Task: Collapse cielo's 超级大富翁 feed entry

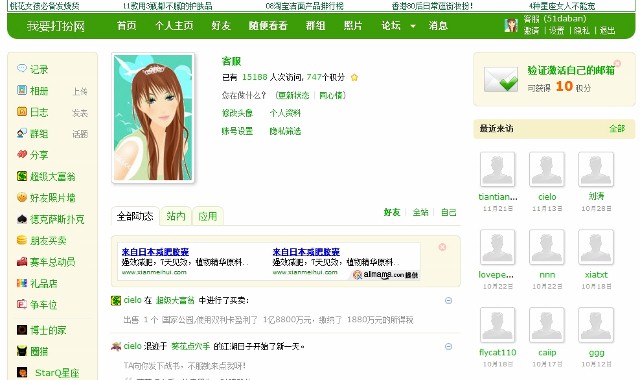Action: coord(448,300)
